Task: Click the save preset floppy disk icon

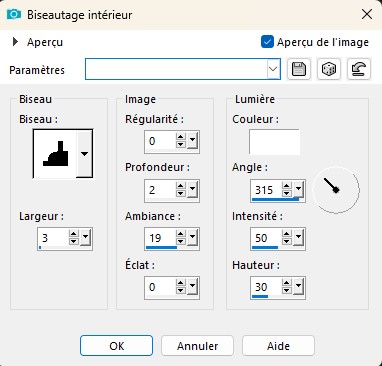Action: [299, 69]
